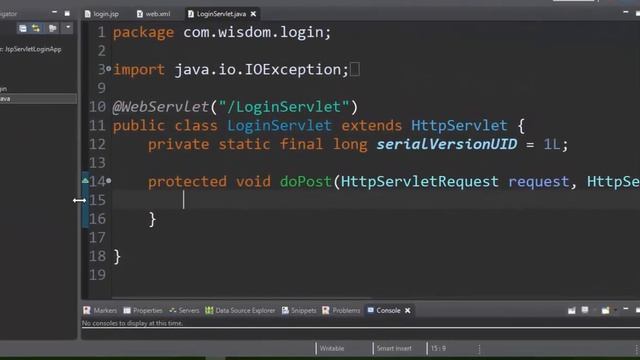Click the Pin Console icon
640x360 pixels.
pyautogui.click(x=571, y=311)
